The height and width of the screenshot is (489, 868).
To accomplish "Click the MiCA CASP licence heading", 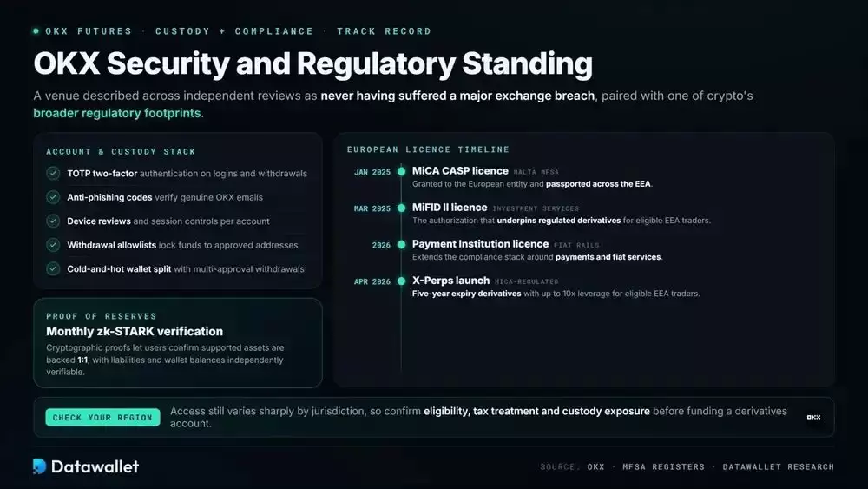I will tap(460, 171).
